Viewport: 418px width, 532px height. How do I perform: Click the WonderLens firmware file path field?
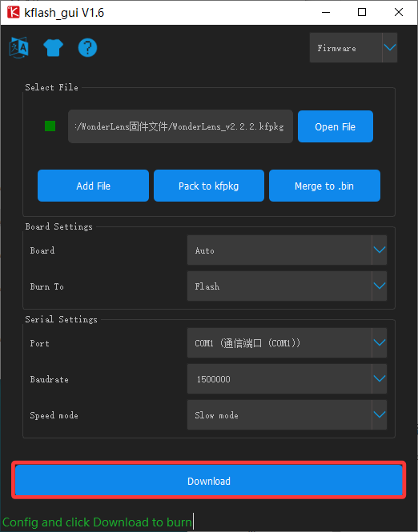(x=180, y=126)
